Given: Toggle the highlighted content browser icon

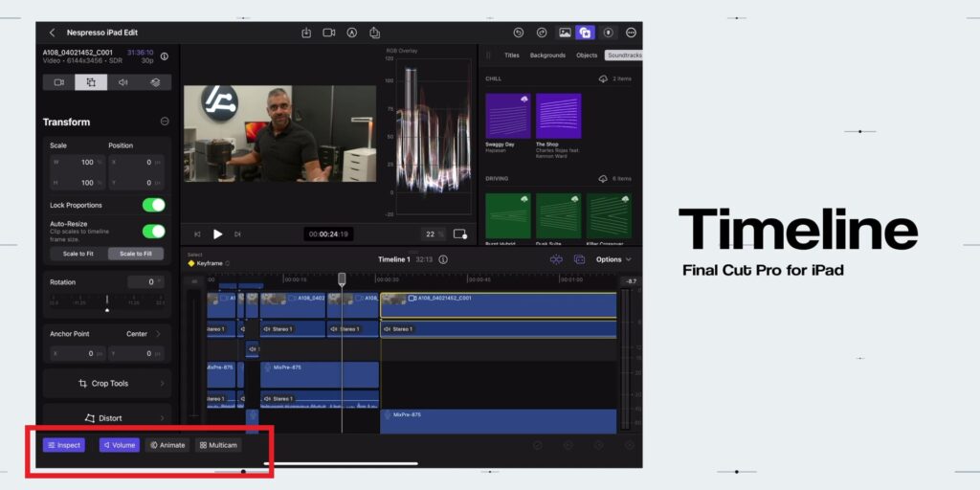Looking at the screenshot, I should pos(585,33).
